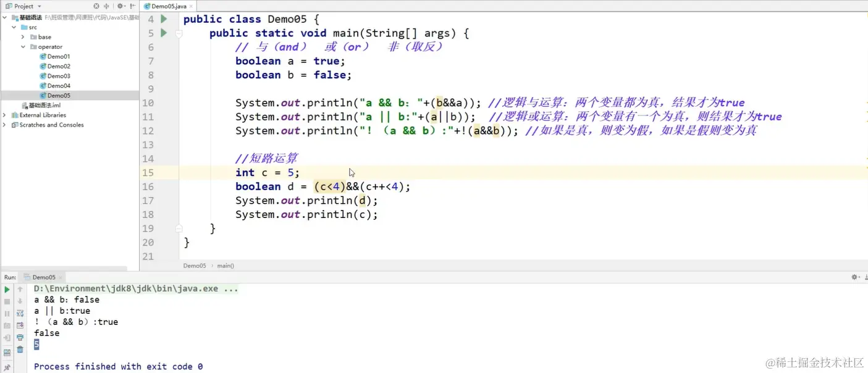868x373 pixels.
Task: Toggle soft-wrap in the Run console
Action: tap(20, 313)
